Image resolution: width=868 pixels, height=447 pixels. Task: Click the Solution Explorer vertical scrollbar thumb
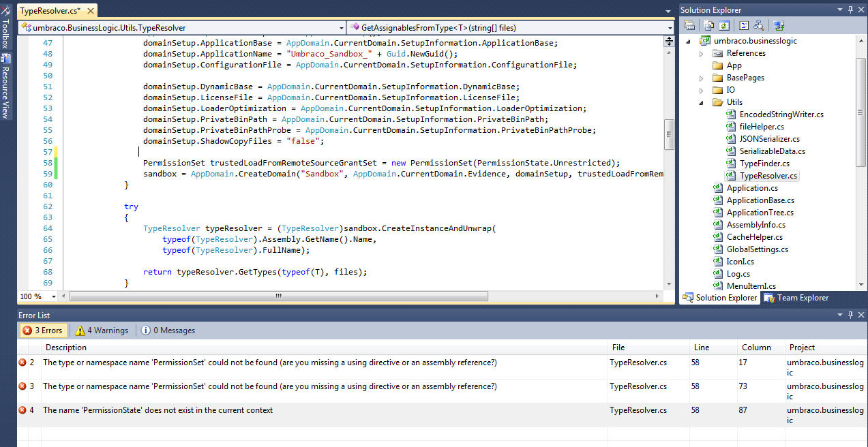(861, 112)
